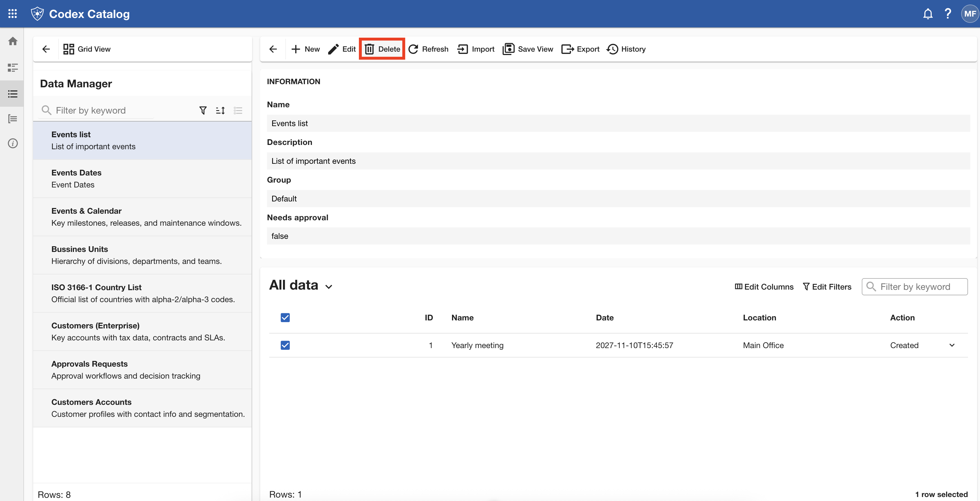
Task: Go to Home in the sidebar
Action: point(13,41)
